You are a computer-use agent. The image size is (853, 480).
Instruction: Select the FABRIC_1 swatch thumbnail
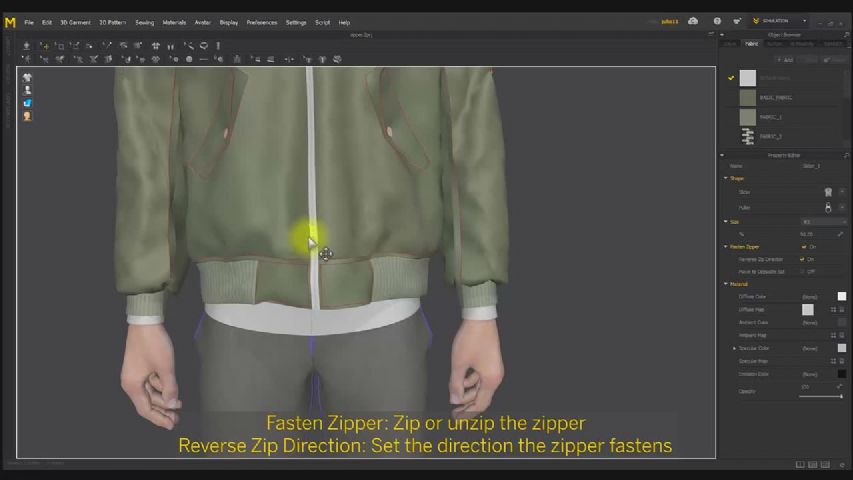click(747, 117)
